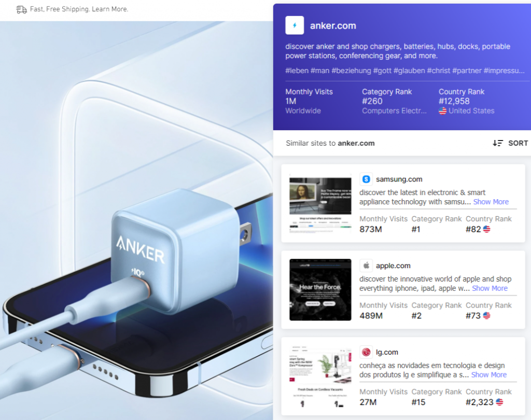Select apple.com Monthly Visits 489M
This screenshot has height=420, width=531.
pyautogui.click(x=371, y=316)
